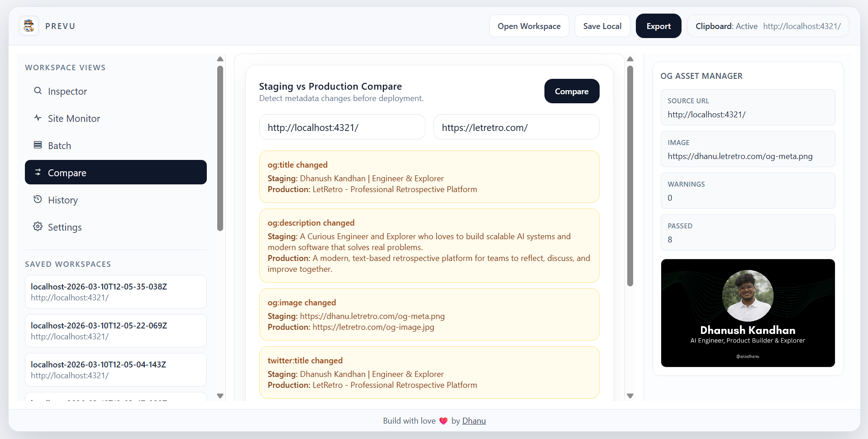The width and height of the screenshot is (868, 439).
Task: Click the sidebar scrollbar down arrow
Action: tap(220, 396)
